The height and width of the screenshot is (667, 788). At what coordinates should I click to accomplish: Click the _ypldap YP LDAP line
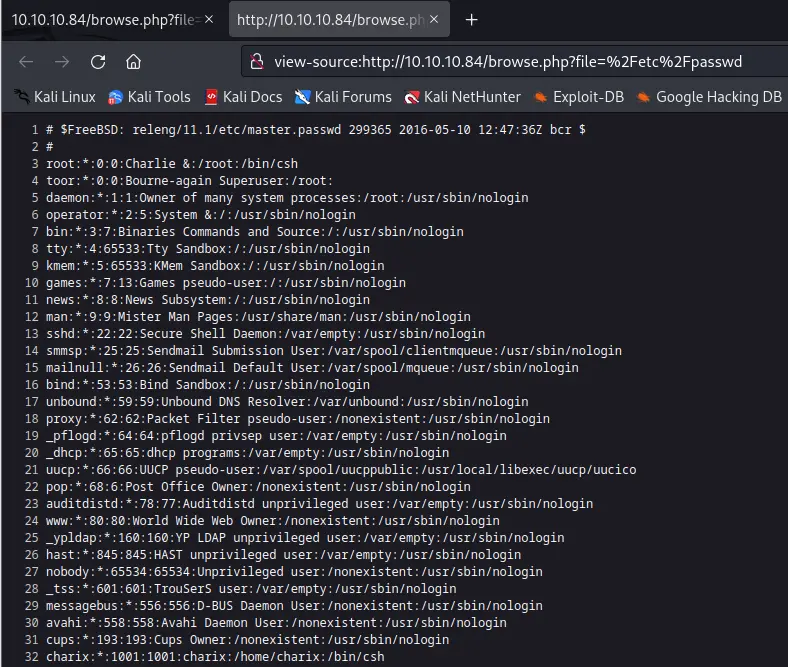pyautogui.click(x=305, y=538)
